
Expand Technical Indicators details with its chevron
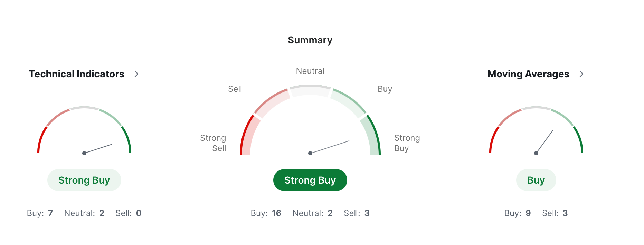(137, 74)
